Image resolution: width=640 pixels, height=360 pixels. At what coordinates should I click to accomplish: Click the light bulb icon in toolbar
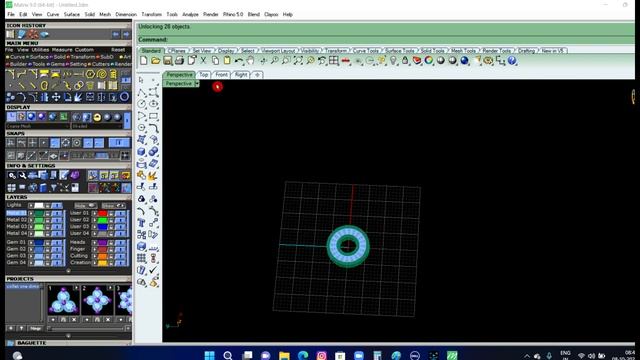[x=393, y=61]
